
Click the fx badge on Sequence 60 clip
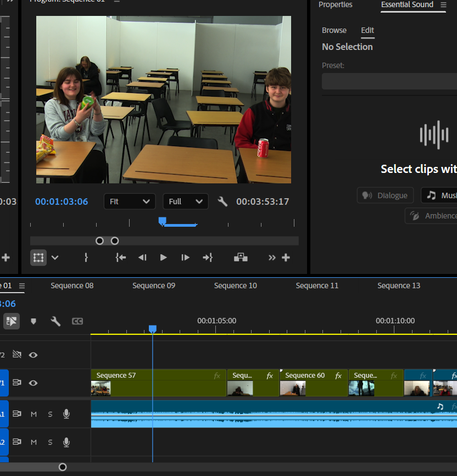[x=338, y=376]
